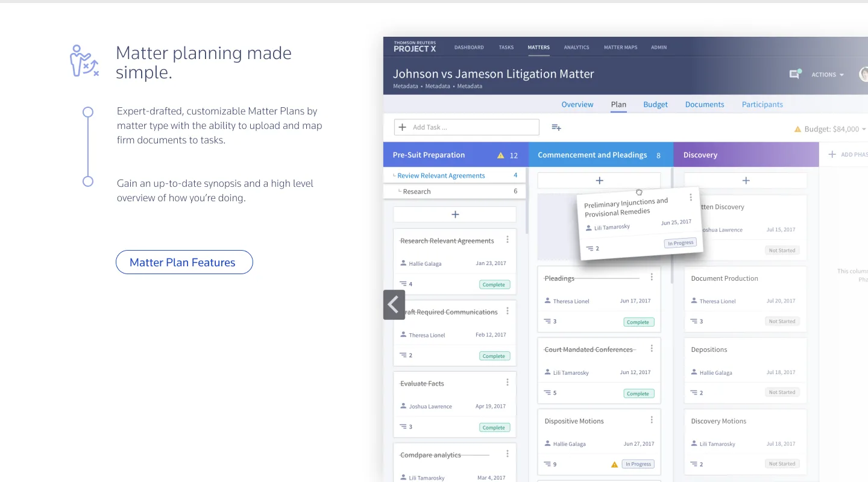The height and width of the screenshot is (482, 868).
Task: Select Review Relevant Agreements subphase row
Action: (x=454, y=175)
